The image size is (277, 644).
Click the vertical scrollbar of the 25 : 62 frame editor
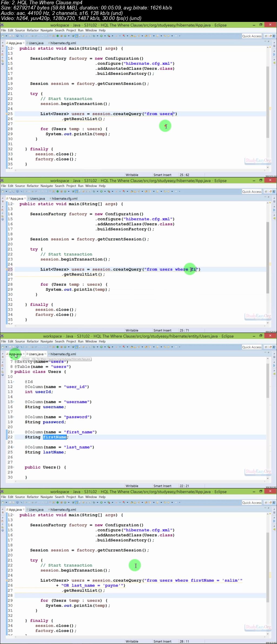point(268,102)
